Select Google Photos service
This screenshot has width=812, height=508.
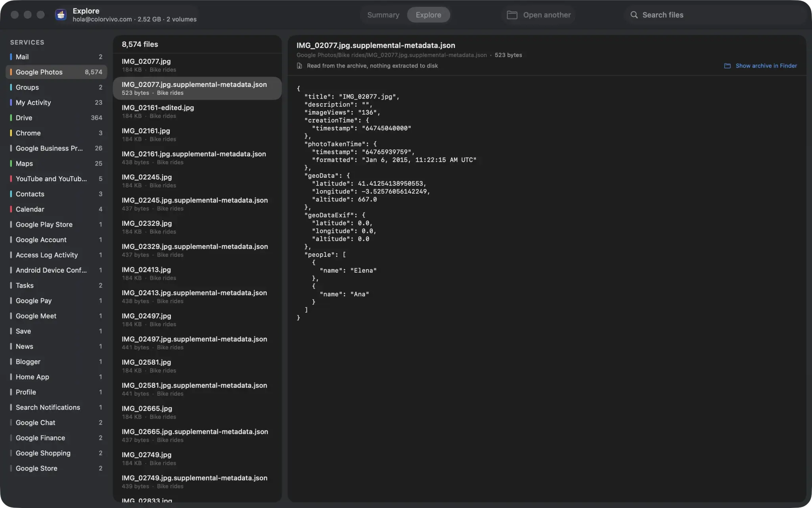[56, 72]
